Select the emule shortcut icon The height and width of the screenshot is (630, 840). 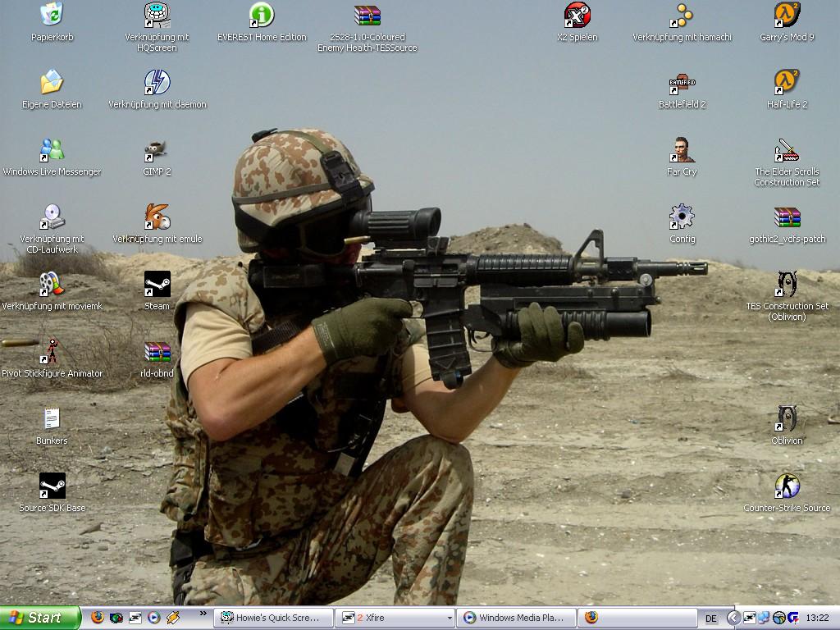[x=157, y=217]
